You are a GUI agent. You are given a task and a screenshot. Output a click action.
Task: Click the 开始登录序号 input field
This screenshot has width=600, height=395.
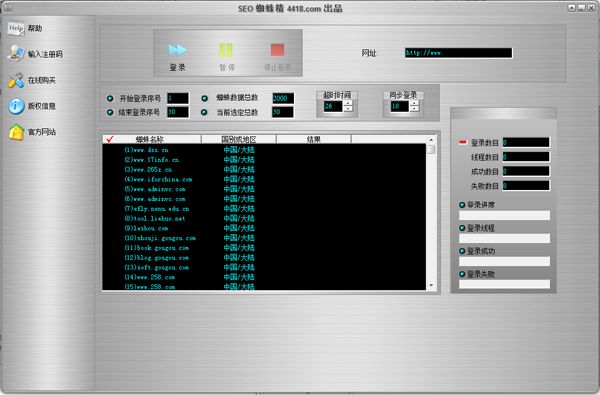pos(178,98)
